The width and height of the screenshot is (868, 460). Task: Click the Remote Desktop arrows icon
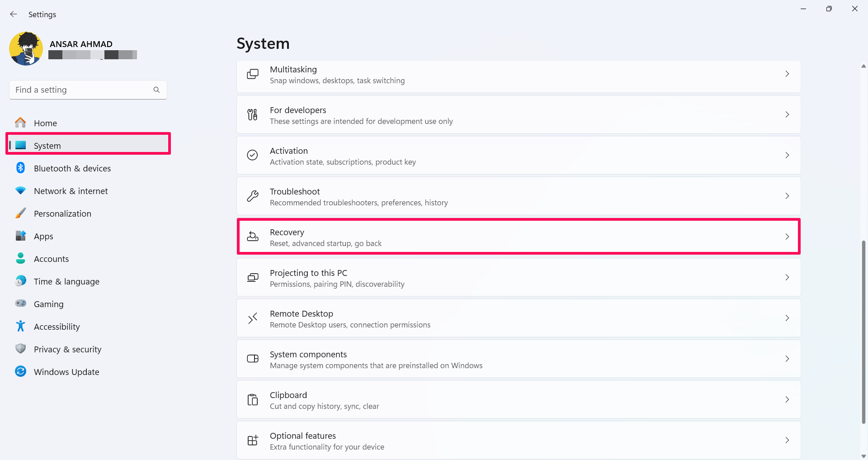pyautogui.click(x=253, y=318)
